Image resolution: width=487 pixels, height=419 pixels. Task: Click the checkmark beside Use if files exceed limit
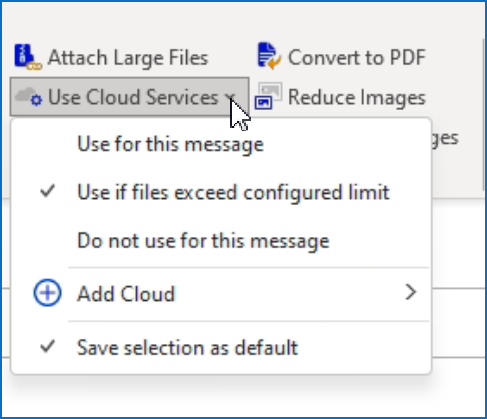(47, 191)
